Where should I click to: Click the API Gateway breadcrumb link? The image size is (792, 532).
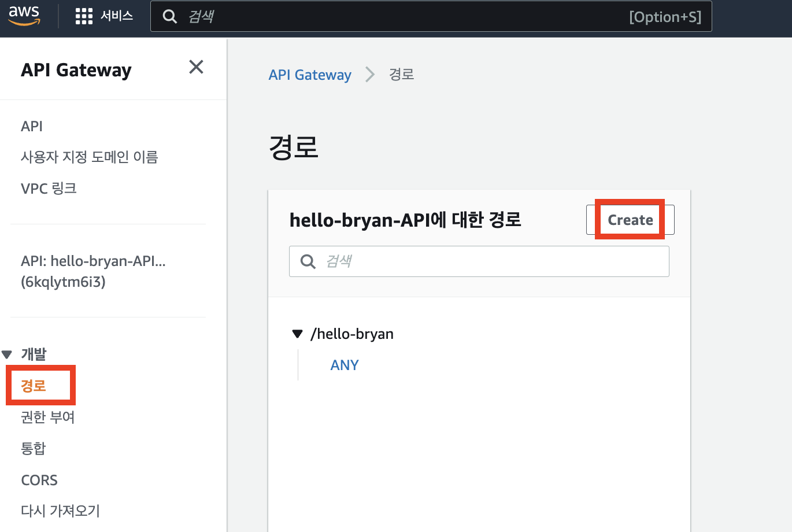(x=310, y=75)
